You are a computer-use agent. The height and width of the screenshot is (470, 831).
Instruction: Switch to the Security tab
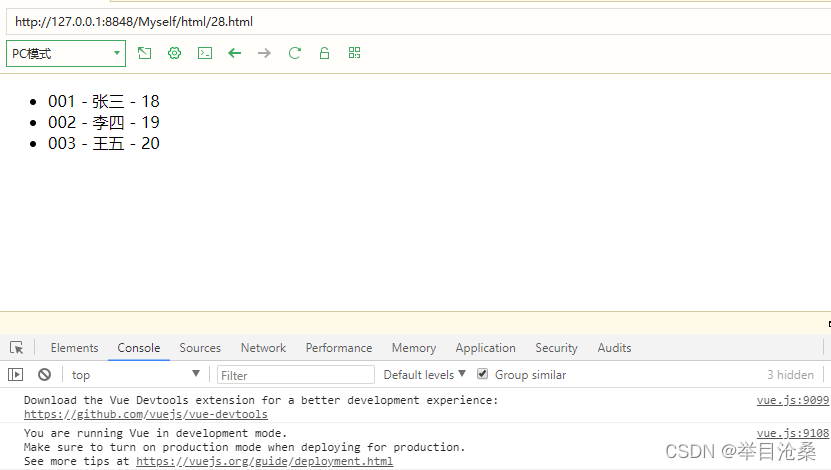click(x=556, y=348)
